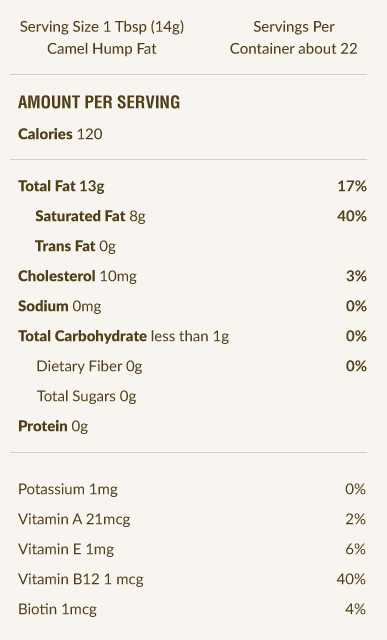Click the Trans Fat 0g row
Viewport: 387px width, 640px height.
(76, 246)
